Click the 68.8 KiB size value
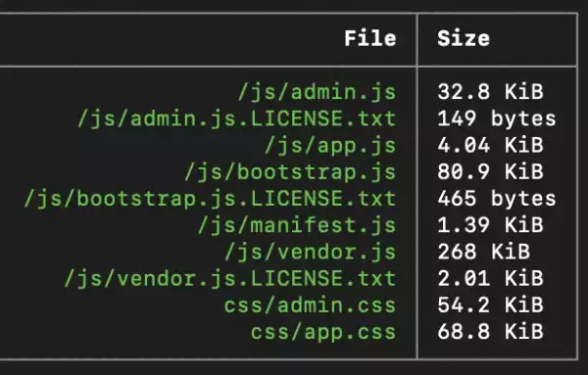The width and height of the screenshot is (588, 375). pos(491,332)
